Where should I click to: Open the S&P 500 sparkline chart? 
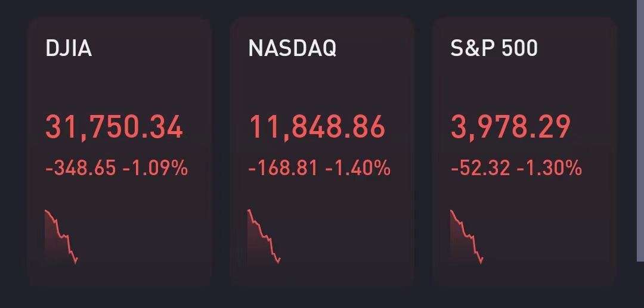[466, 237]
